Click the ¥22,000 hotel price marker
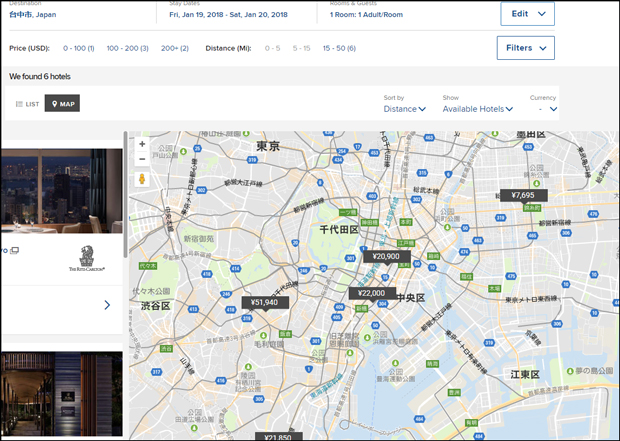620x441 pixels. click(x=371, y=293)
